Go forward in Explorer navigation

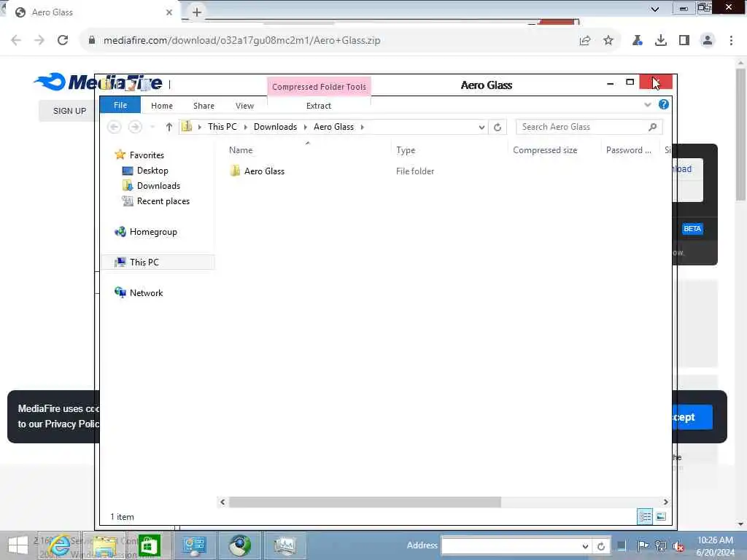135,127
